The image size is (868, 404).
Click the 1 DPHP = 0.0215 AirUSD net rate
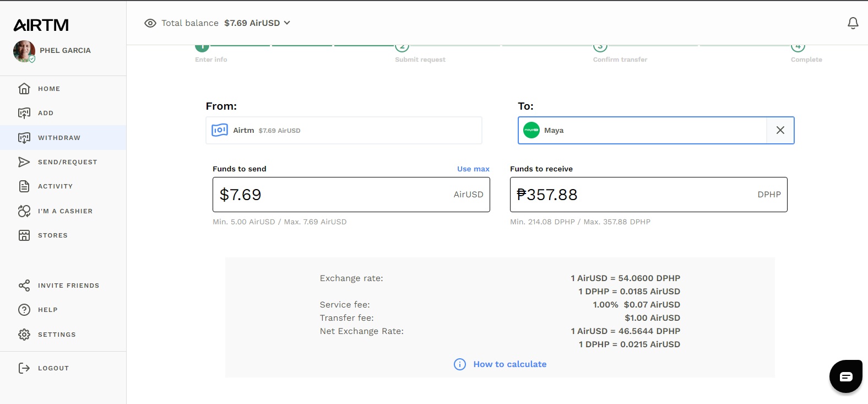(630, 344)
